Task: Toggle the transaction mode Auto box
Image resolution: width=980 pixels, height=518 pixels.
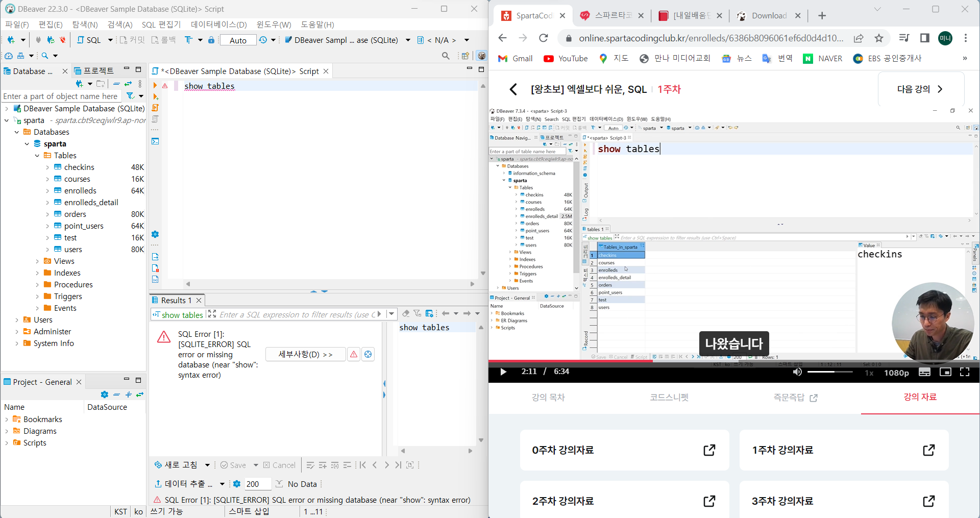Action: click(x=238, y=40)
